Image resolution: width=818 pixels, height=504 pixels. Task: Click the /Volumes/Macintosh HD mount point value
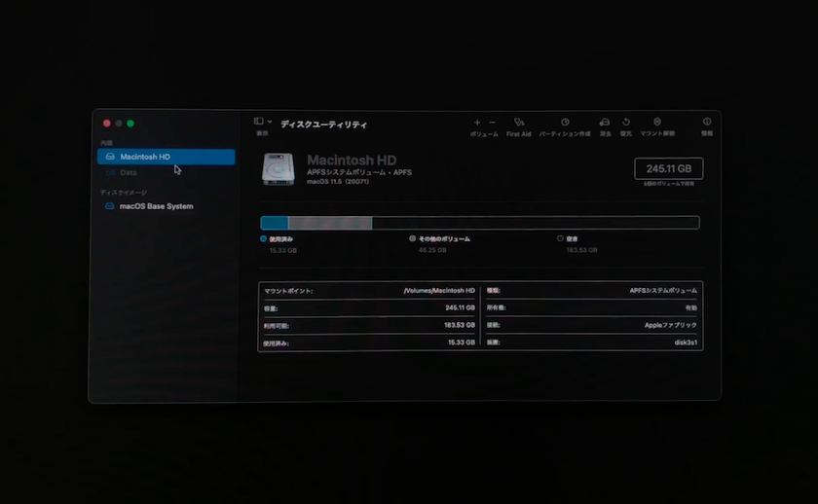pyautogui.click(x=439, y=291)
